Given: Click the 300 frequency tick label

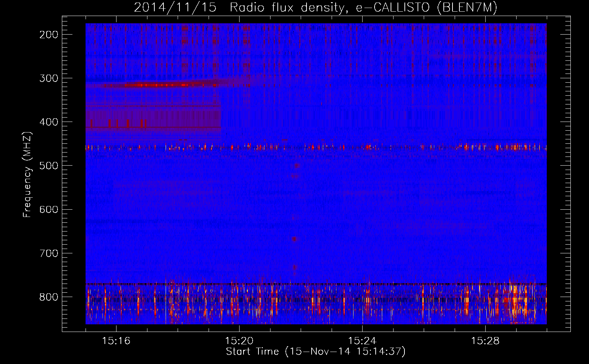Looking at the screenshot, I should pos(49,78).
